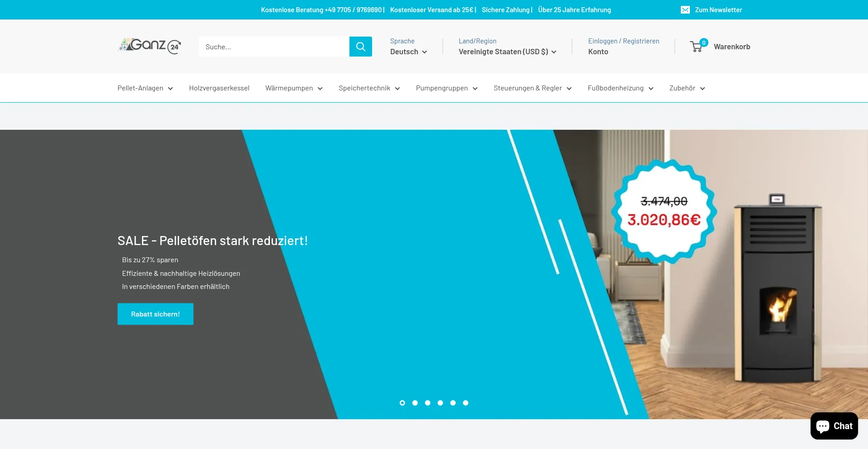Expand the Vereinigte Staaten (USD $) selector
Screen dimensions: 868x449
(x=507, y=52)
